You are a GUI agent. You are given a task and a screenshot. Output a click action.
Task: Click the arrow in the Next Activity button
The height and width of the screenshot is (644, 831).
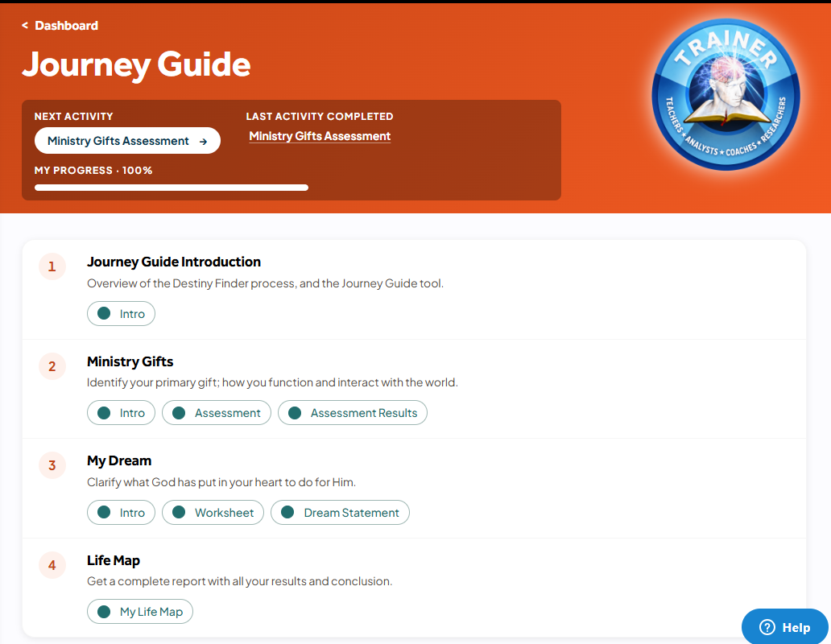click(203, 142)
